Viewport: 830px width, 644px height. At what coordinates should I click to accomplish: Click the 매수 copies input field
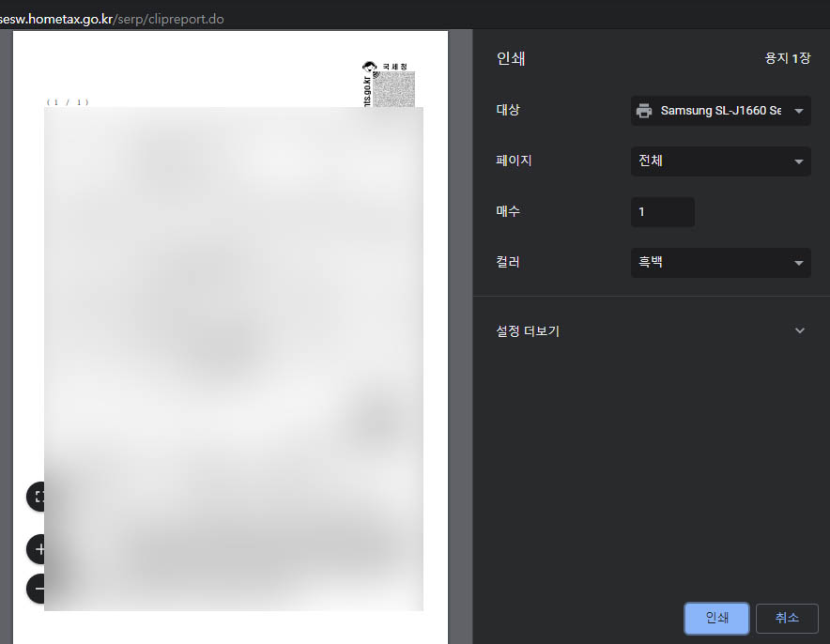662,211
